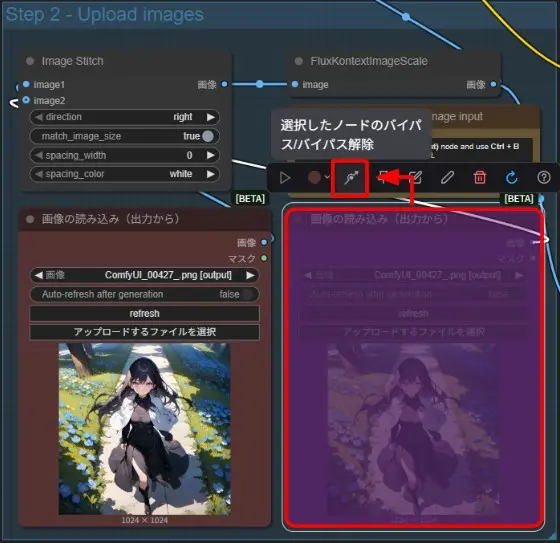Open help with question mark icon
The image size is (560, 543).
[544, 177]
